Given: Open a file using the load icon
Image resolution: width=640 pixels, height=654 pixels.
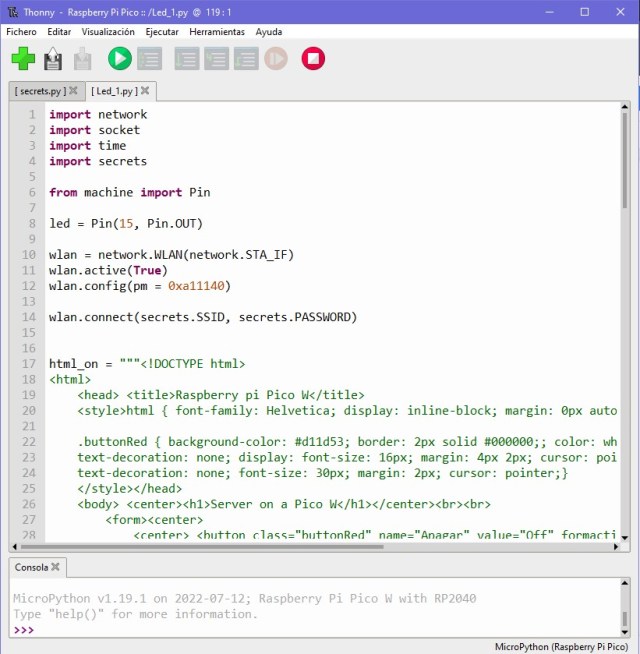Looking at the screenshot, I should pyautogui.click(x=53, y=58).
